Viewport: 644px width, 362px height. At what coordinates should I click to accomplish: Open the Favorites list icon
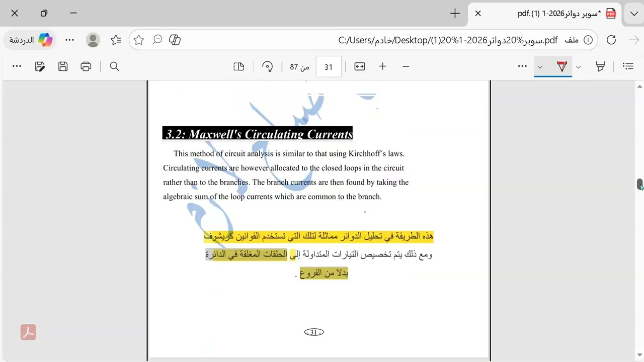[x=116, y=40]
